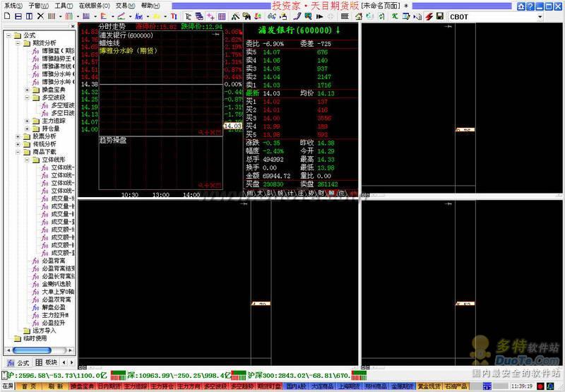Screen dimensions: 565x392
Task: Click the 黄金现货 bottom bar button
Action: pyautogui.click(x=429, y=386)
